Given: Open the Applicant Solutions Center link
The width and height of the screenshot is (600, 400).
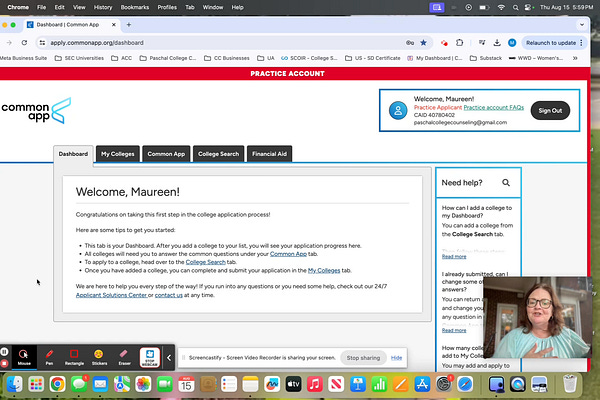Looking at the screenshot, I should point(111,295).
